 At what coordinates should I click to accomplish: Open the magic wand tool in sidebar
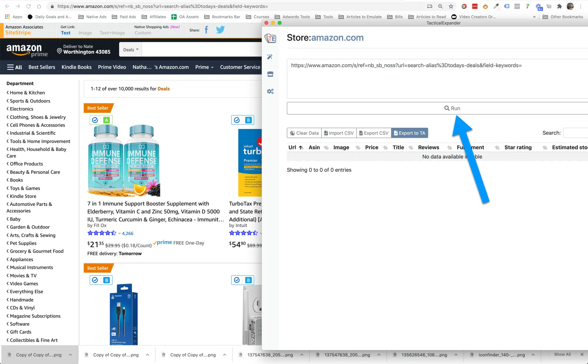270,57
